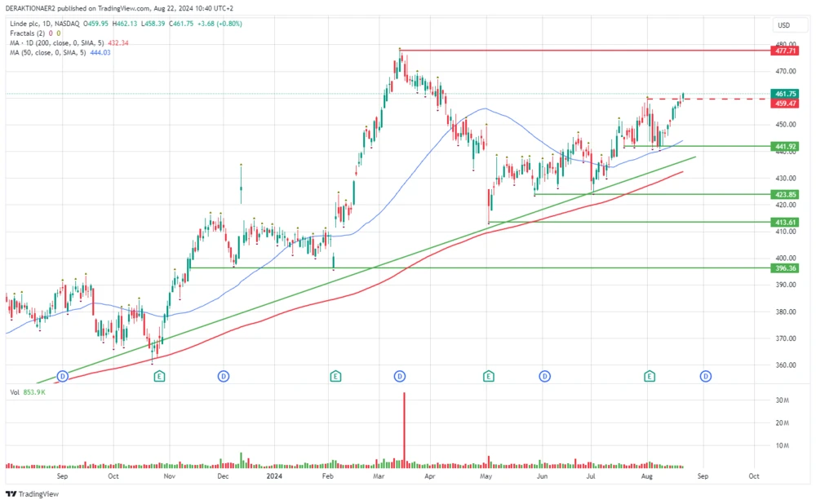Screen dimensions: 816x504
Task: Select the earnings "E" badge below May
Action: (x=487, y=376)
